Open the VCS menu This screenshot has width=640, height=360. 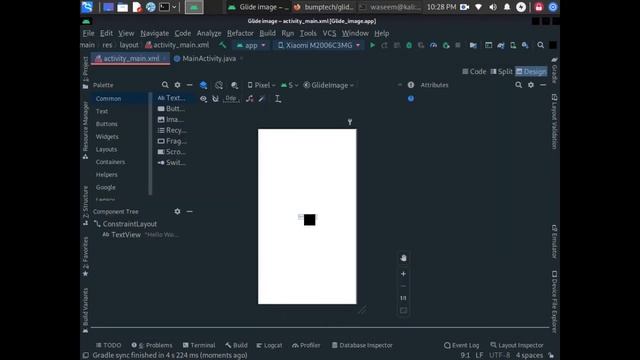click(x=329, y=33)
